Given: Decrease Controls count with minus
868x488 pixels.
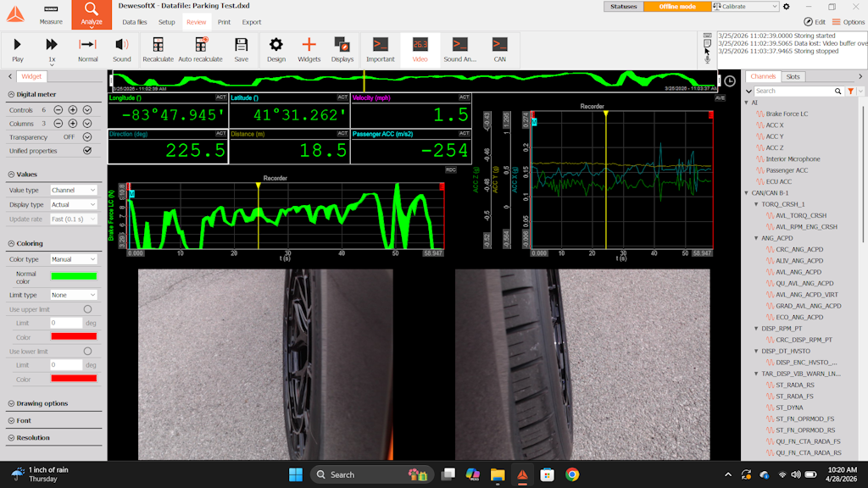Looking at the screenshot, I should (58, 110).
